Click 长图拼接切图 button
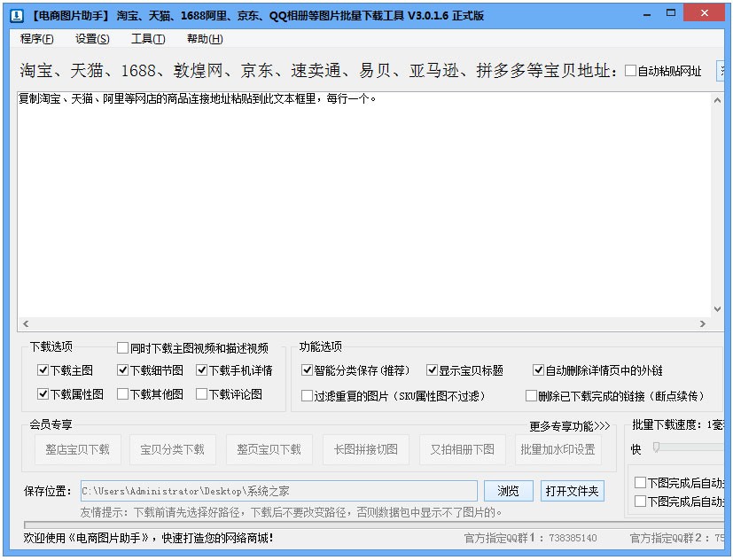 pos(366,449)
